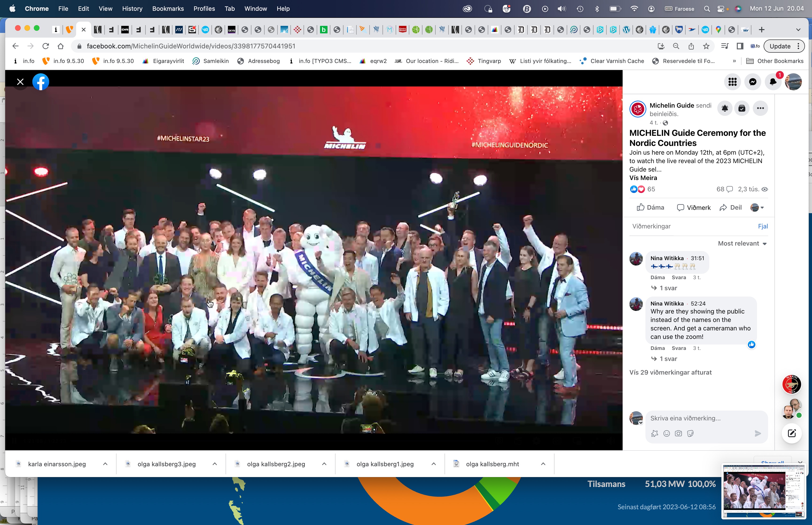
Task: Open sticker picker in comment box
Action: [690, 433]
